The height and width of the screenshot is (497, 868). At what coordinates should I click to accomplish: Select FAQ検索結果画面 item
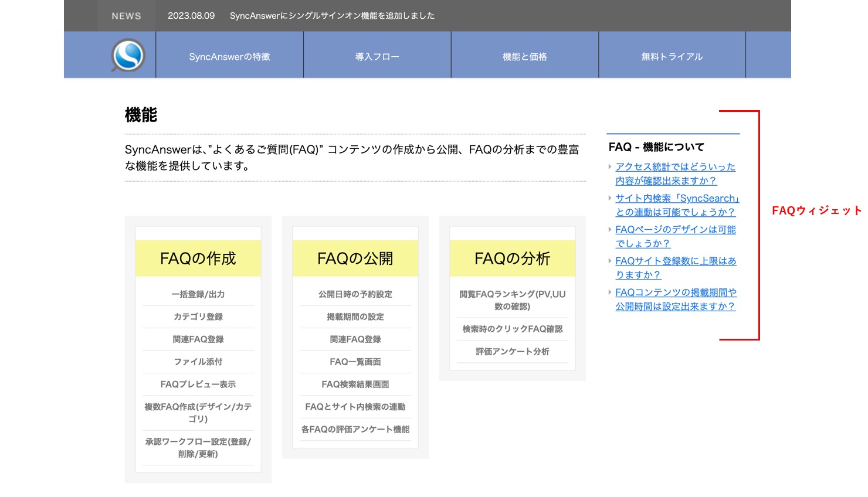tap(355, 384)
